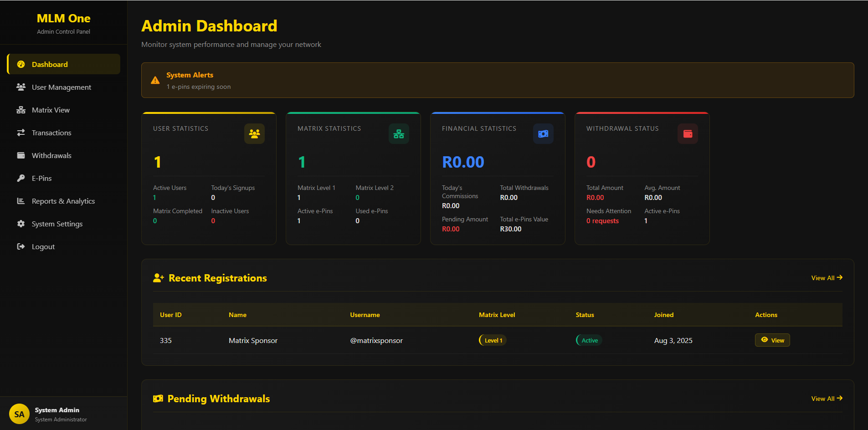
Task: Click the Pending Amount label
Action: tap(465, 219)
